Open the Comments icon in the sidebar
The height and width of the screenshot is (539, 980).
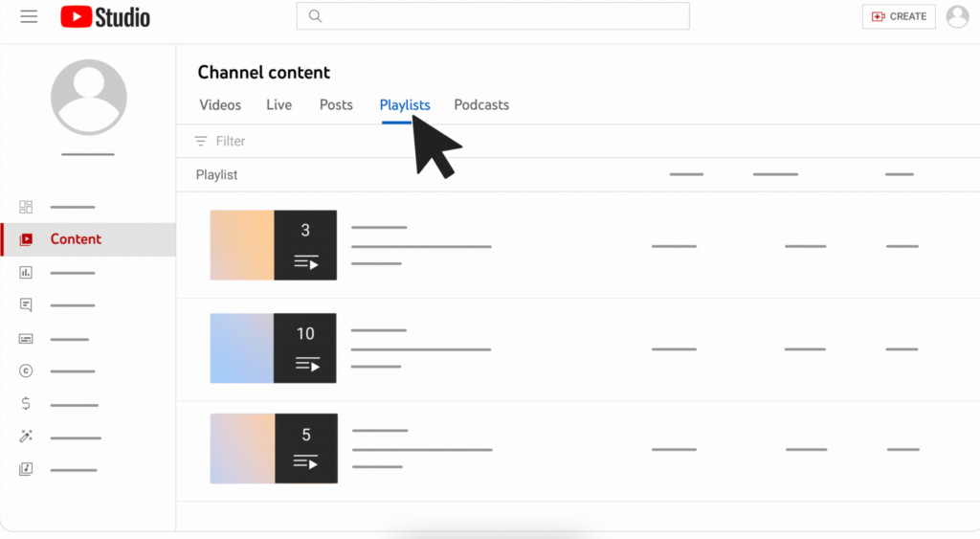(x=26, y=305)
